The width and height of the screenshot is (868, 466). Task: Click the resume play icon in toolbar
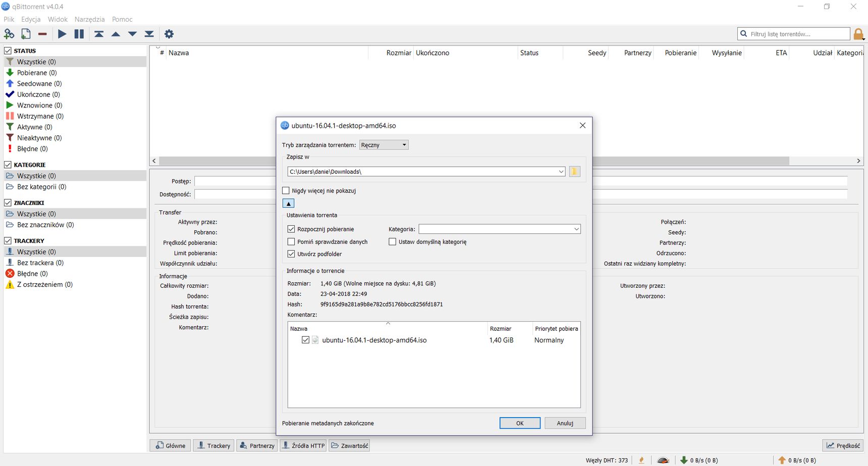point(62,34)
